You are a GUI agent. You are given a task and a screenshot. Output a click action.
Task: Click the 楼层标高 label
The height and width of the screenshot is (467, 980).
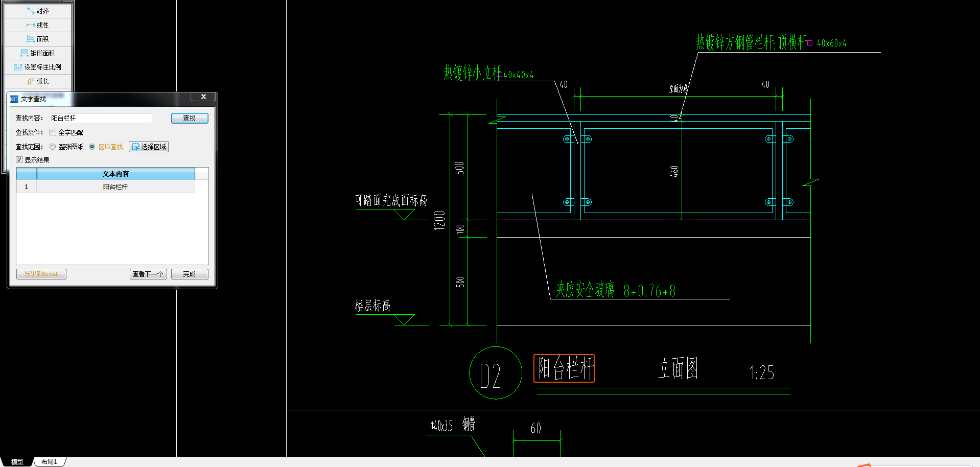(x=373, y=306)
